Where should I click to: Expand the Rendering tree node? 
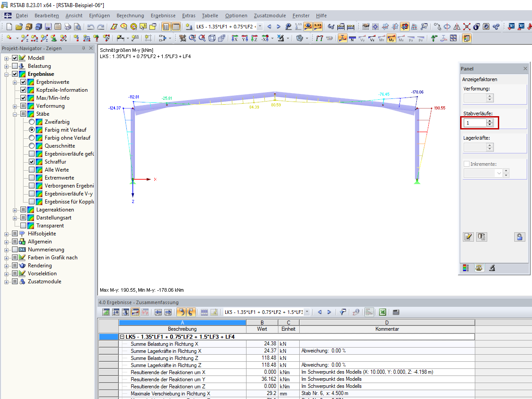7,266
